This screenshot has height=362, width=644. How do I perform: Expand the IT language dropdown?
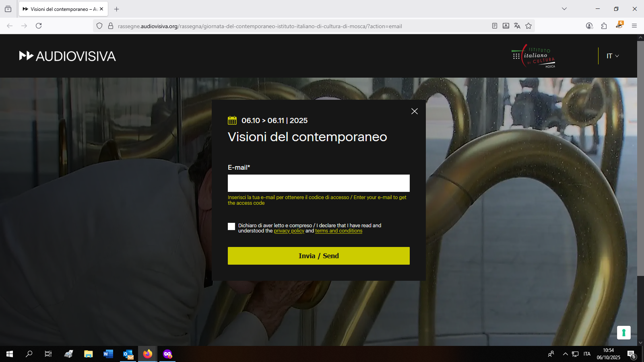tap(612, 56)
